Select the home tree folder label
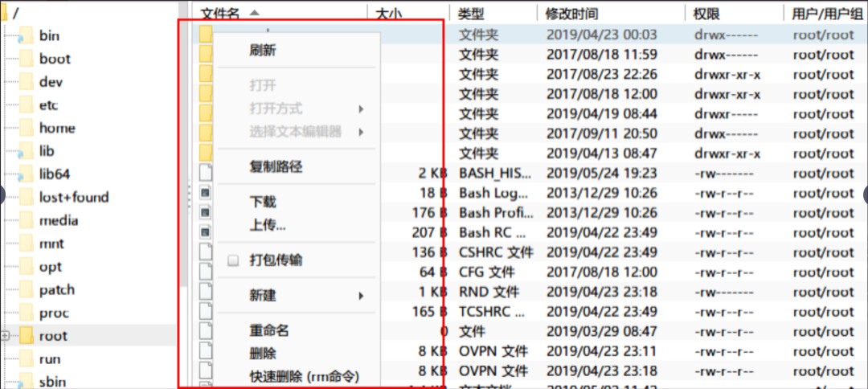The width and height of the screenshot is (868, 389). [57, 128]
